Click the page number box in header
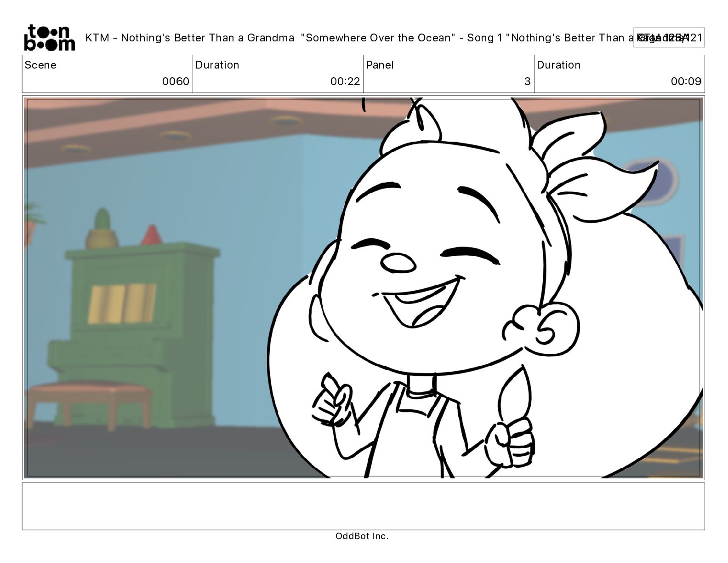 point(669,38)
